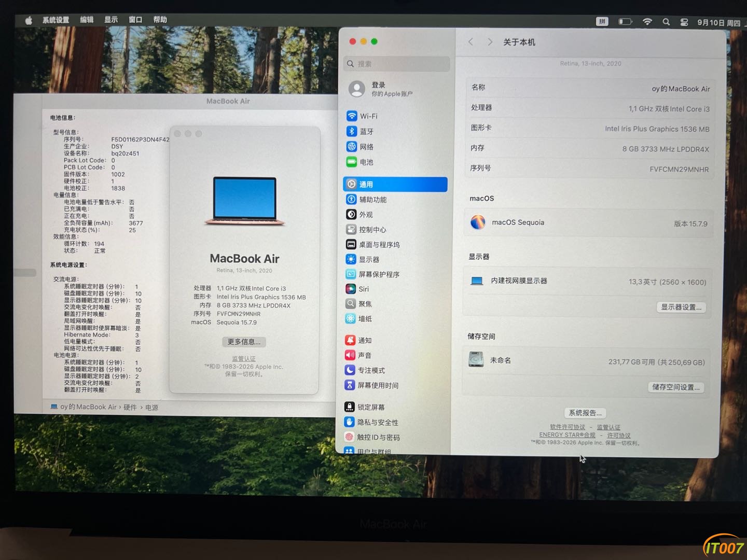Image resolution: width=747 pixels, height=560 pixels.
Task: Click oy的MacBook Air in System Information path bar
Action: 84,407
